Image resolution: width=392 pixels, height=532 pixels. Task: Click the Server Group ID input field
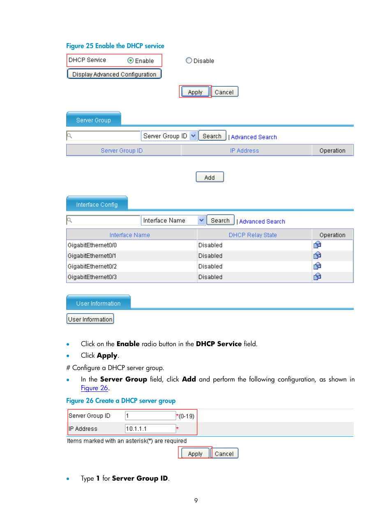point(150,416)
